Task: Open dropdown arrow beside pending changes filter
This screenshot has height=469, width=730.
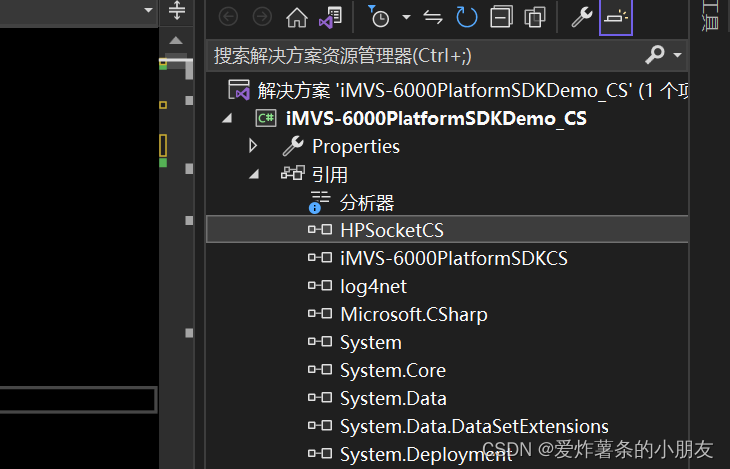Action: [x=406, y=17]
